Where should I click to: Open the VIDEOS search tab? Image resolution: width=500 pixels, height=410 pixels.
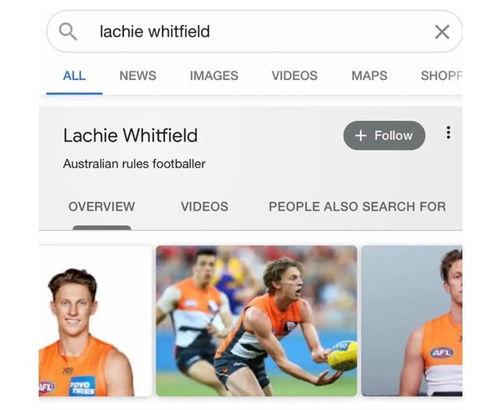294,76
